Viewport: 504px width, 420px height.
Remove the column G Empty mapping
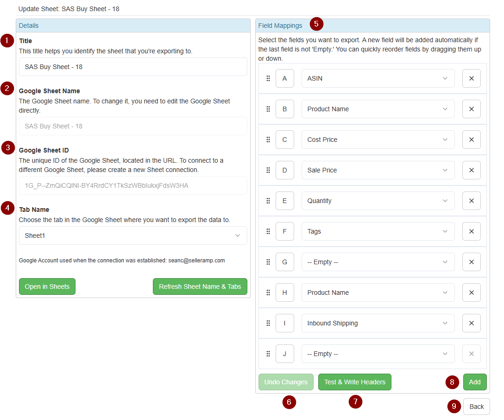(x=472, y=262)
